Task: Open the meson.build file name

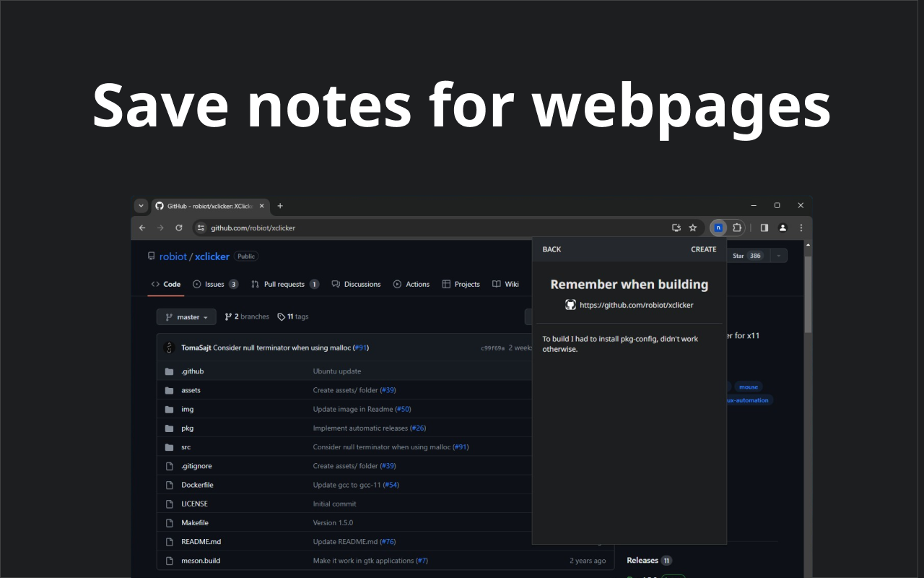Action: click(201, 561)
